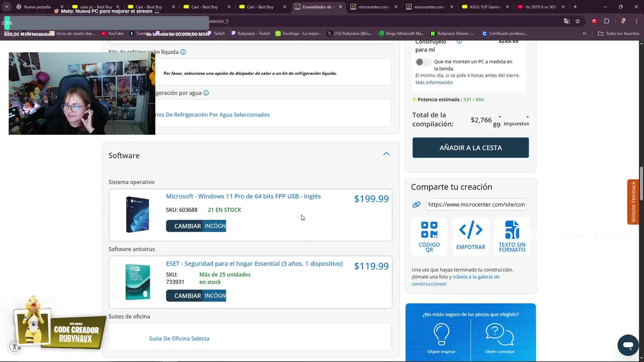This screenshot has height=362, width=644.
Task: Open the (13) Rubynavx X bookmark
Action: 350,34
